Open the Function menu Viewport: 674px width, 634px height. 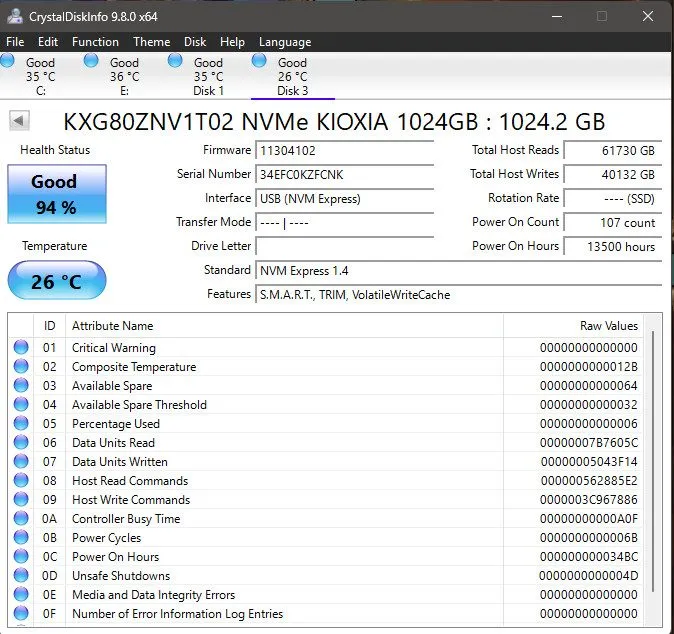pos(95,42)
